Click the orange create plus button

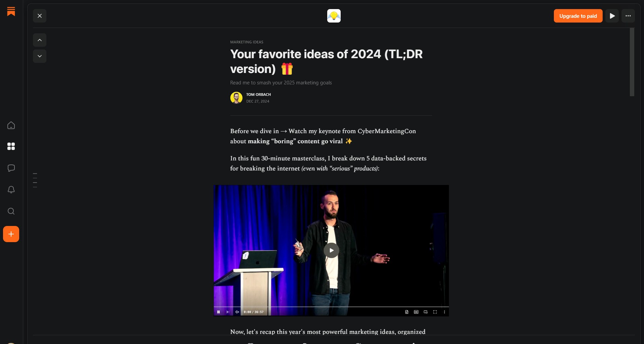coord(11,234)
